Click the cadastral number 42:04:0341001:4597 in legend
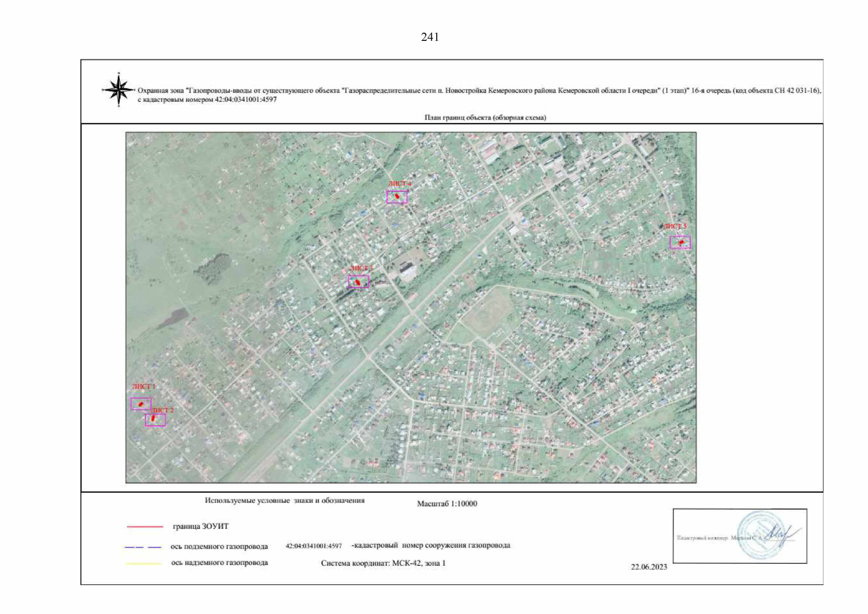868x614 pixels. [314, 546]
